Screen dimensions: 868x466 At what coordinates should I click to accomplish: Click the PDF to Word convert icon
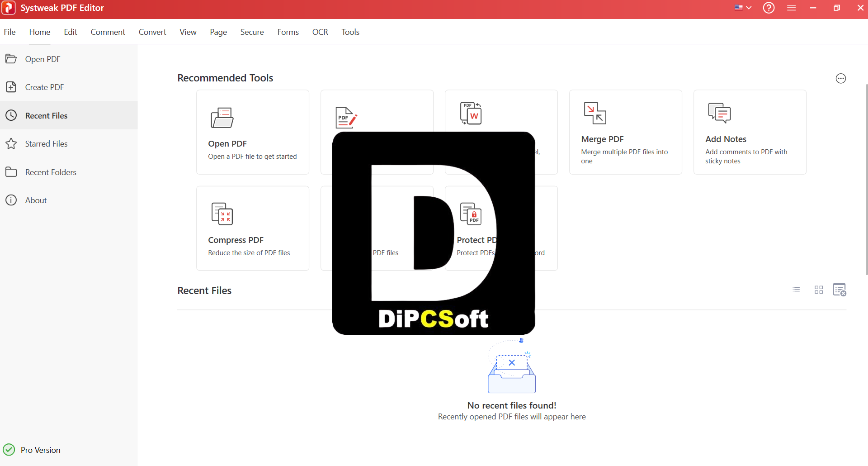(x=471, y=113)
